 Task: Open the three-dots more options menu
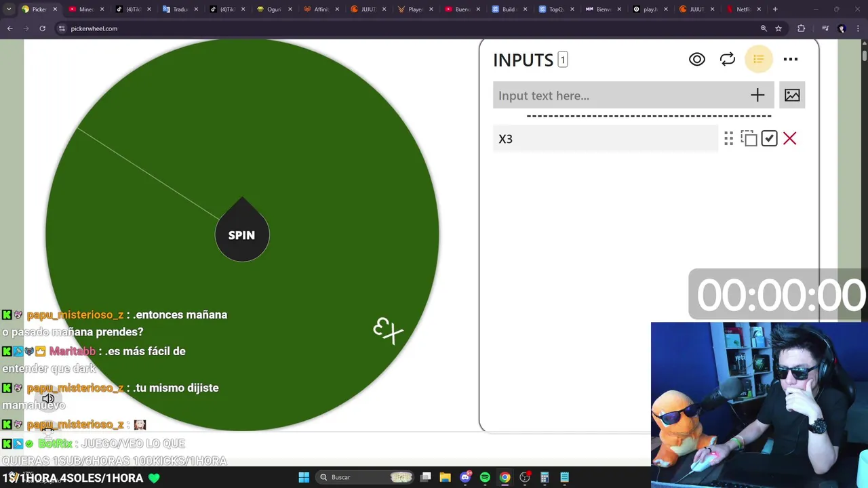click(x=791, y=60)
